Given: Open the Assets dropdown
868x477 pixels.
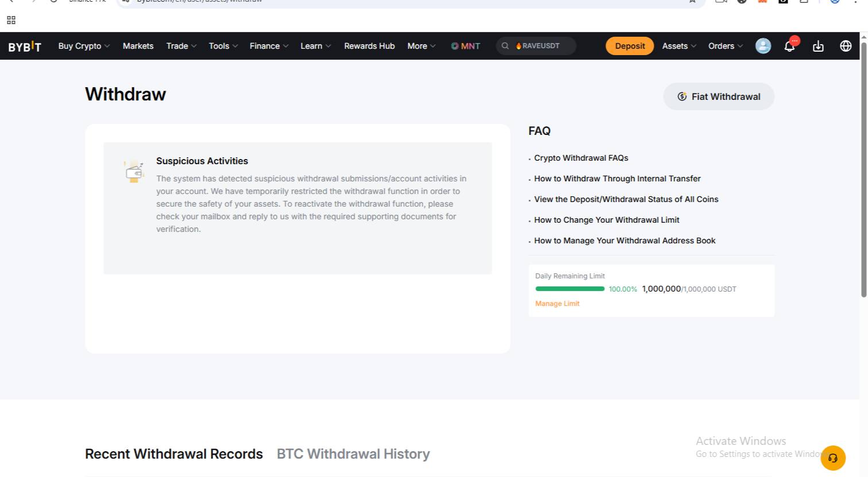Looking at the screenshot, I should (x=679, y=46).
